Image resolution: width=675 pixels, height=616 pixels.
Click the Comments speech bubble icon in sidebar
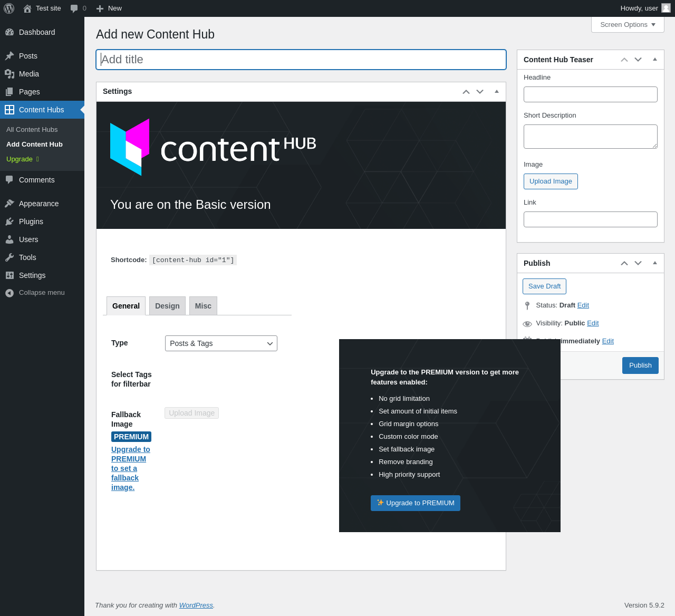click(x=9, y=180)
